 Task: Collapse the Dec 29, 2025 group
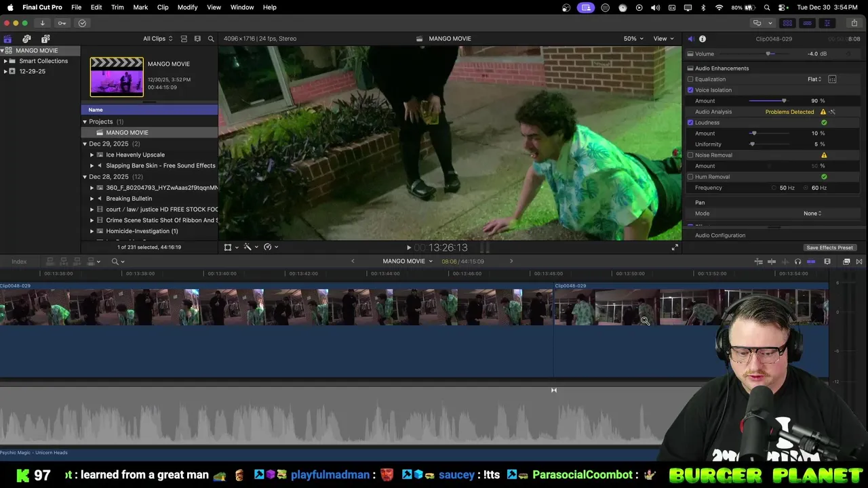click(85, 144)
